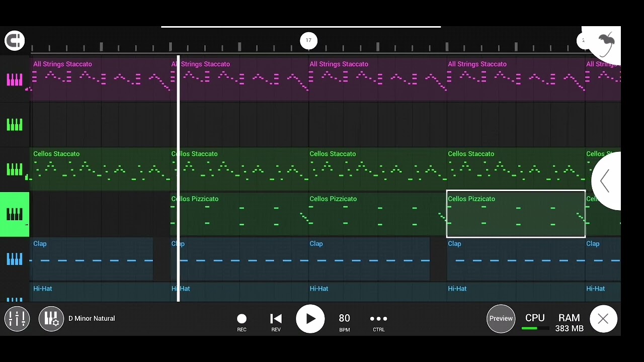Select the first Hi-Hat clip
Viewport: 644px width, 362px height.
pos(100,292)
